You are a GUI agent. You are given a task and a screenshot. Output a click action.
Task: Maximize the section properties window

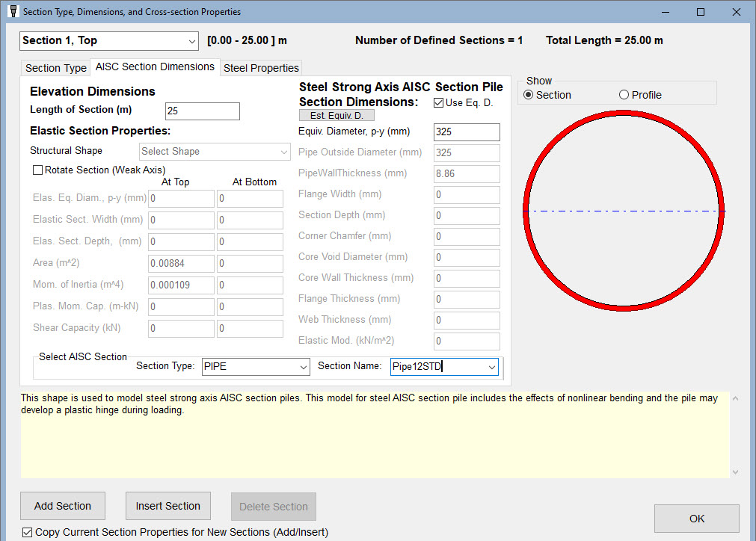[701, 12]
